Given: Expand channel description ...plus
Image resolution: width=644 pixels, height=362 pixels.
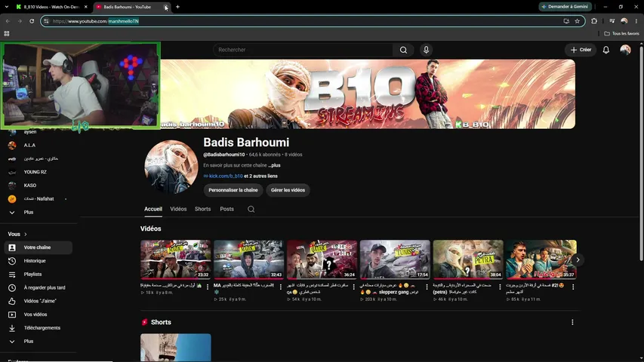Looking at the screenshot, I should tap(274, 165).
